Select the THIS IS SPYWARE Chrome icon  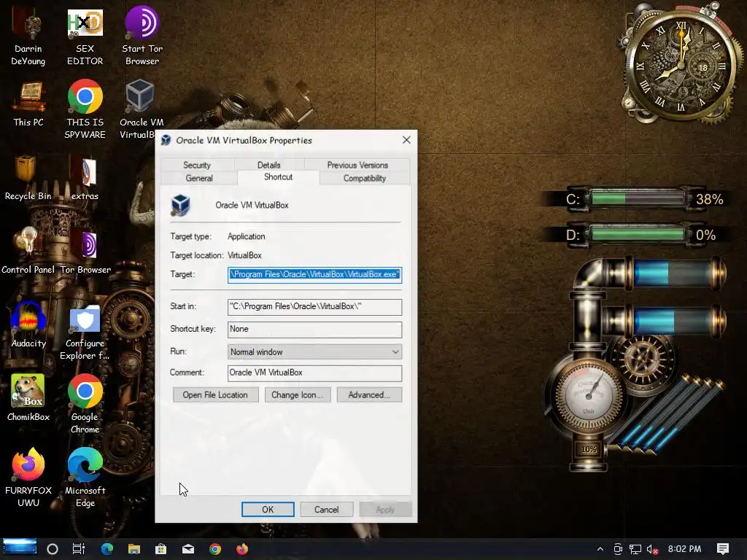click(x=85, y=109)
